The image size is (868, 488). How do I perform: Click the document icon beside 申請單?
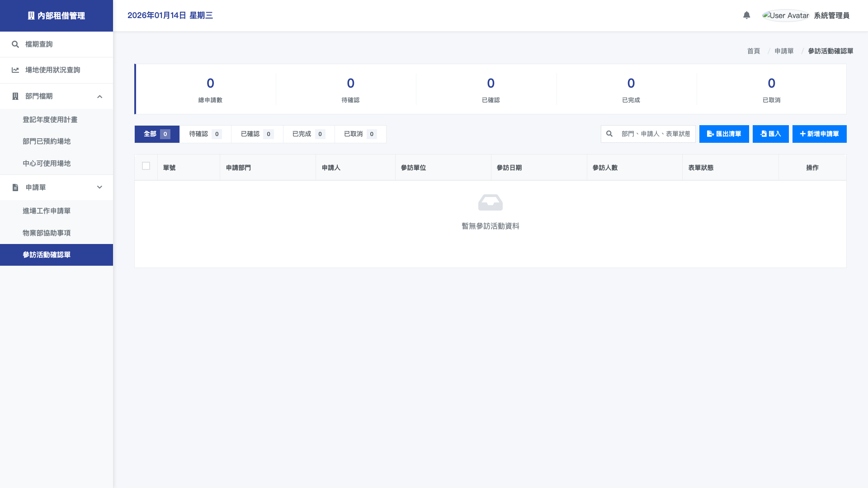tap(15, 188)
